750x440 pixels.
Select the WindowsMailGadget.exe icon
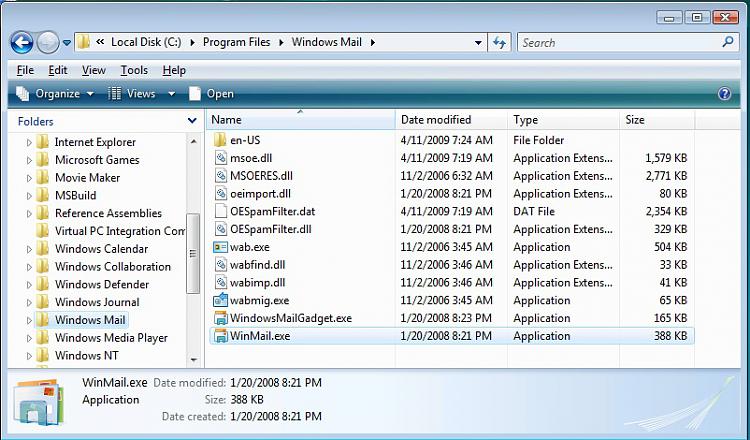pyautogui.click(x=221, y=318)
